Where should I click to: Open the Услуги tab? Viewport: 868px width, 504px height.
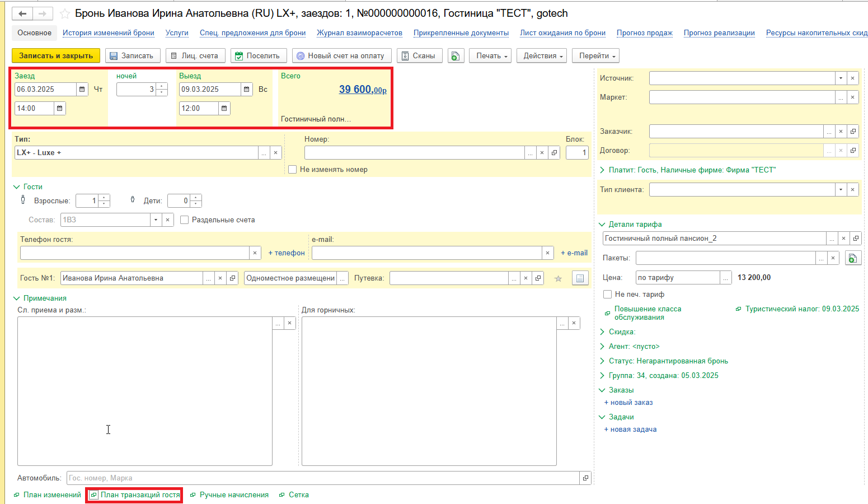click(177, 32)
